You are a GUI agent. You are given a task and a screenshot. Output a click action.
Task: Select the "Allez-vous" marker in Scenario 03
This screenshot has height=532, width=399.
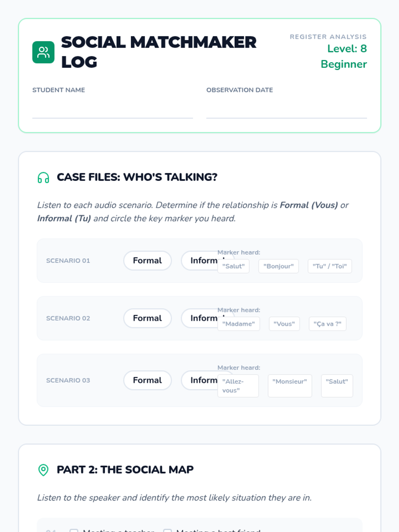pos(238,386)
